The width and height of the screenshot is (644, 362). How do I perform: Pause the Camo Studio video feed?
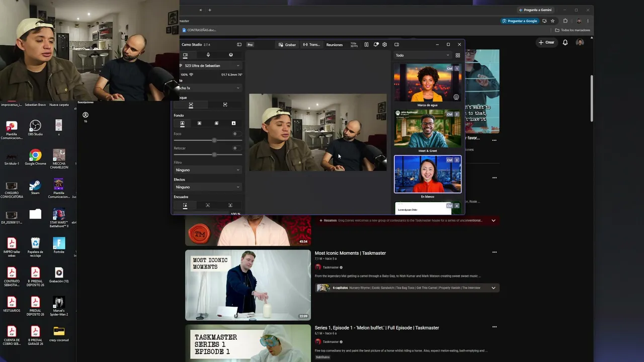366,45
